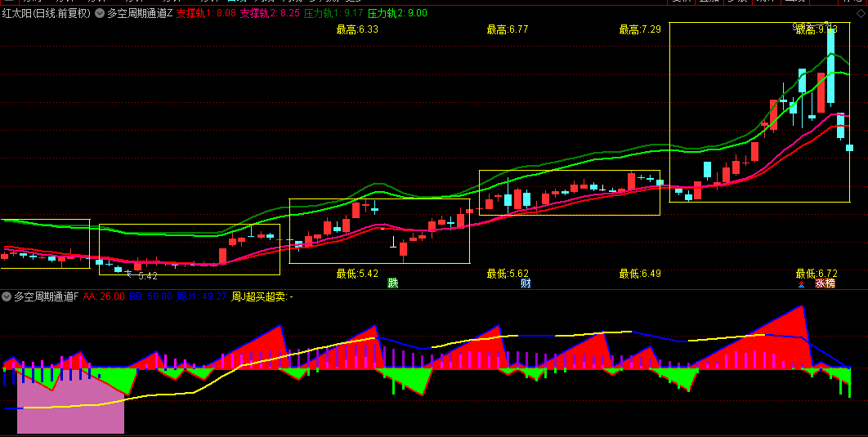Click the 周J1: 49.27 value
The width and height of the screenshot is (868, 437).
pos(202,297)
